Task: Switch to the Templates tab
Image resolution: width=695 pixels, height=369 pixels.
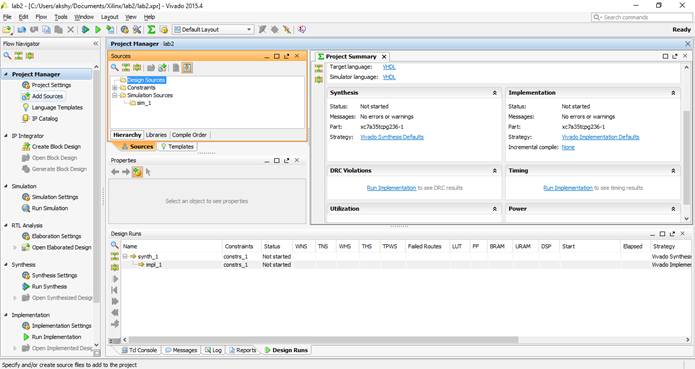Action: [x=178, y=147]
